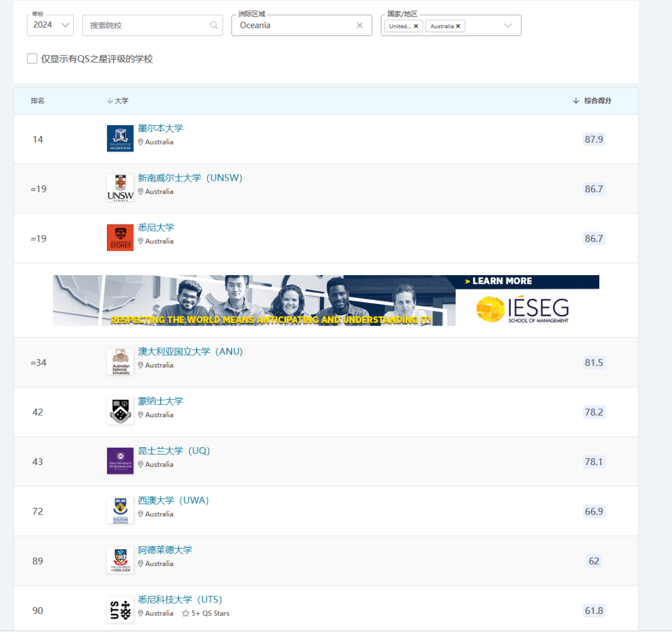Click the 86.7 score for UNSW
672x632 pixels.
point(594,189)
